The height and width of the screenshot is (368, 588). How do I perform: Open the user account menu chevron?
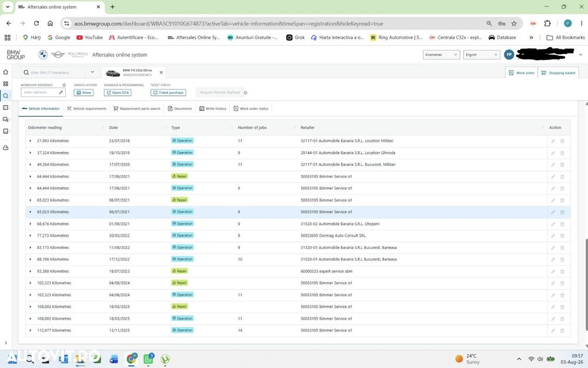pos(580,55)
